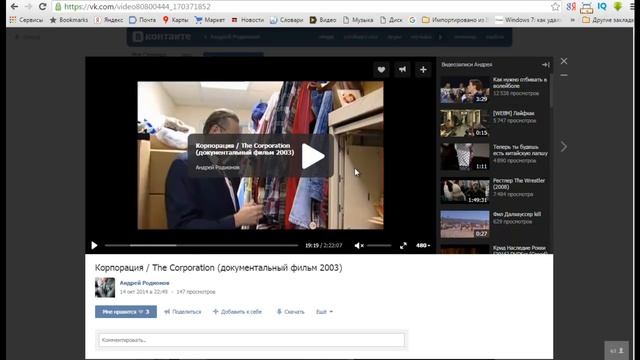The image size is (640, 360).
Task: Click the Поделиться share button
Action: [x=183, y=312]
